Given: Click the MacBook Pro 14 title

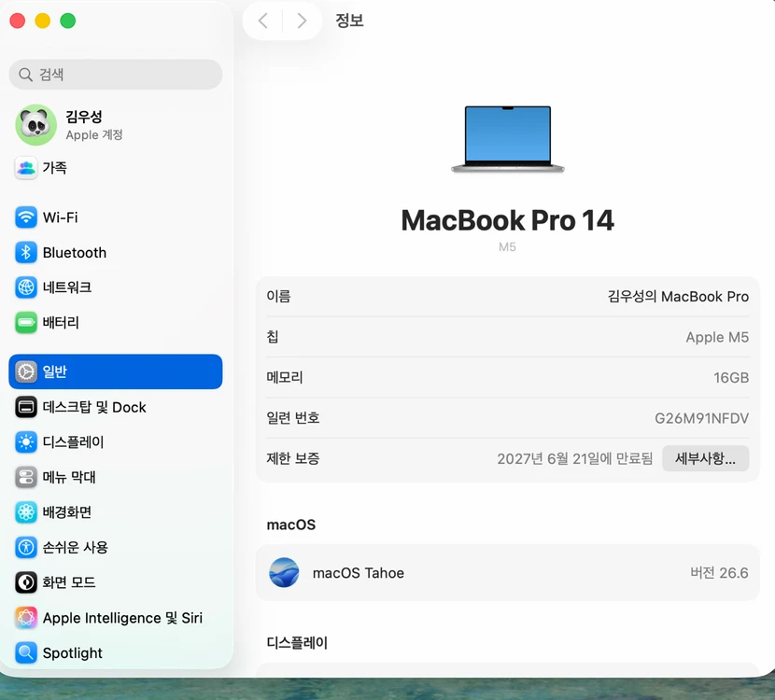Looking at the screenshot, I should coord(508,220).
